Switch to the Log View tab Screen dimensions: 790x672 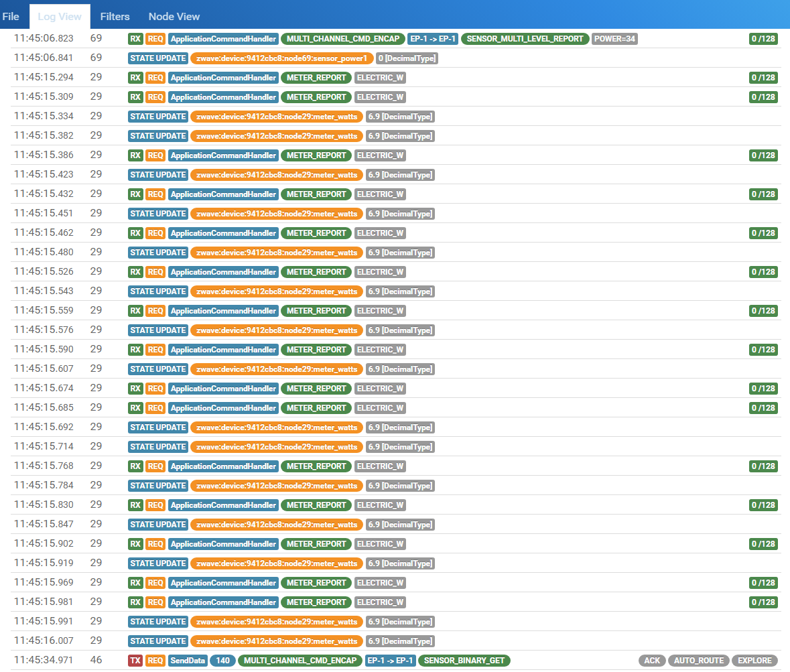point(60,16)
